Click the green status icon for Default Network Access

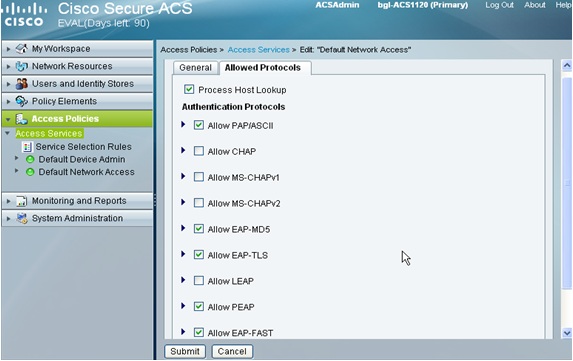[30, 172]
